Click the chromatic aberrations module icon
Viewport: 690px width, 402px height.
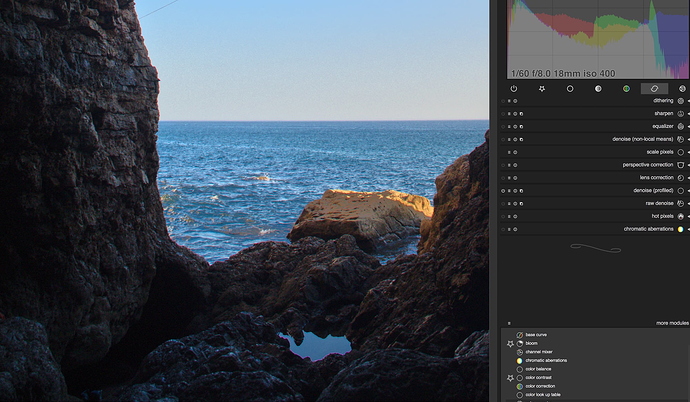[681, 229]
